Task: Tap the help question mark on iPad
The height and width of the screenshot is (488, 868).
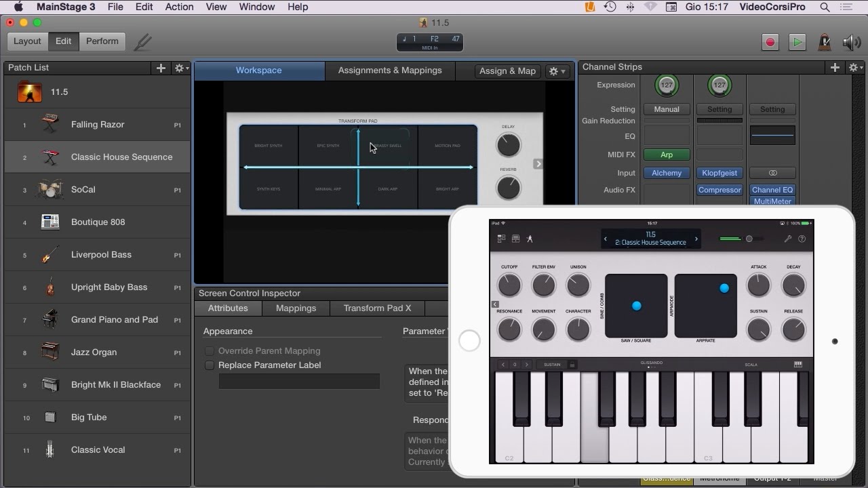Action: (802, 239)
